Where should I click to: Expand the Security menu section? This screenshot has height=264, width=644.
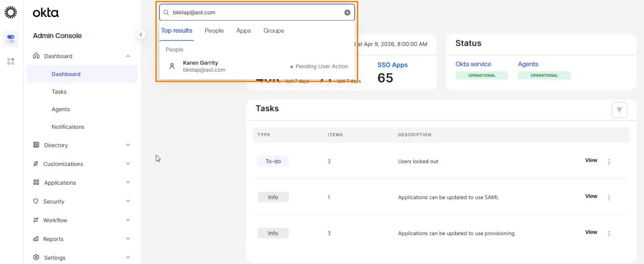pos(128,202)
